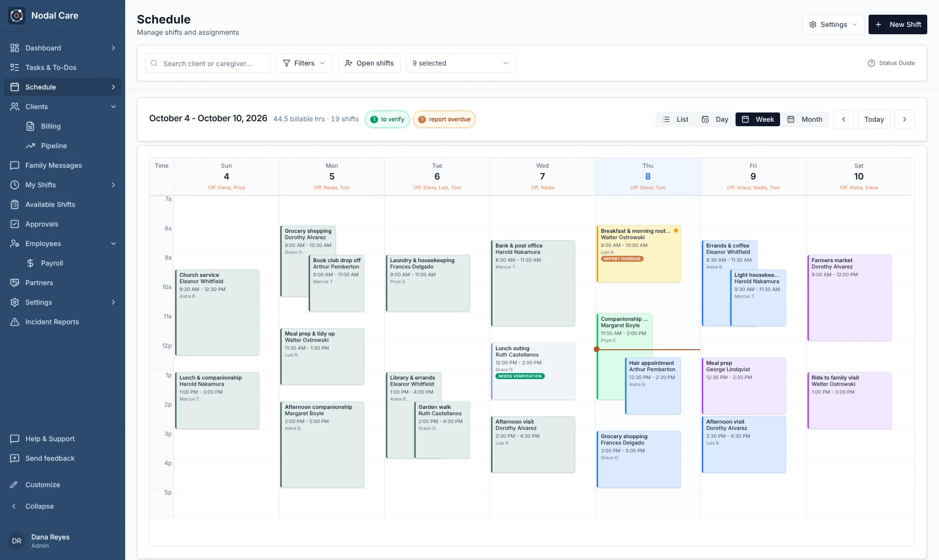Click the Billing document icon
This screenshot has height=560, width=939.
30,126
